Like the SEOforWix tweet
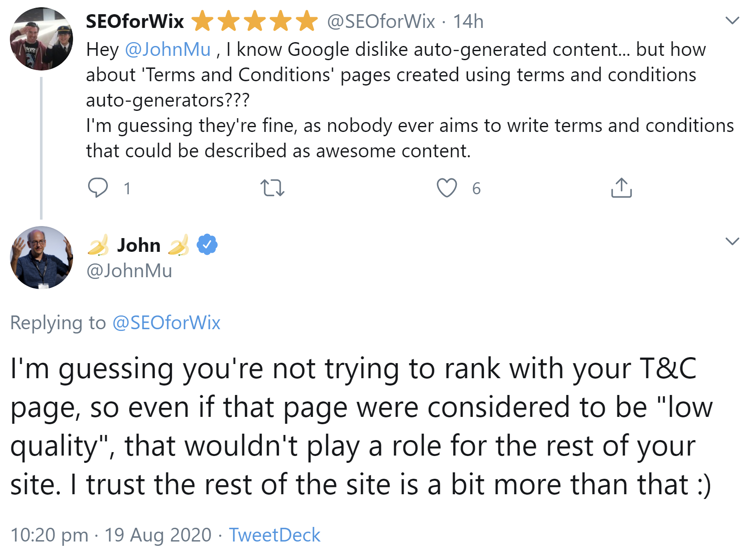 (x=447, y=188)
